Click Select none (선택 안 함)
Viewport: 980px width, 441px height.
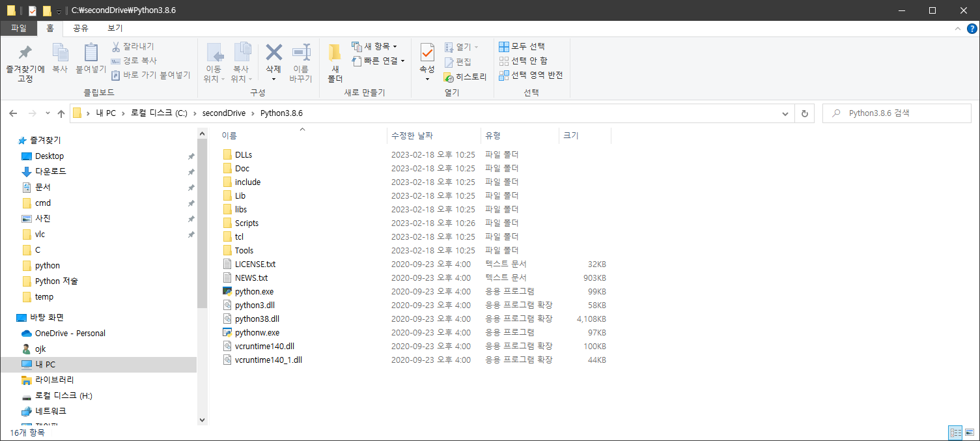click(x=523, y=61)
